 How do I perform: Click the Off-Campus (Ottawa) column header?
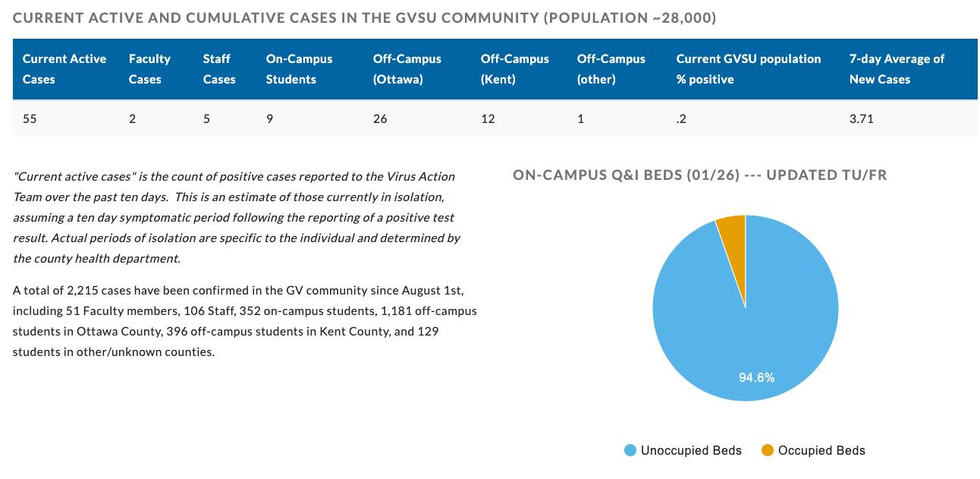pyautogui.click(x=407, y=68)
